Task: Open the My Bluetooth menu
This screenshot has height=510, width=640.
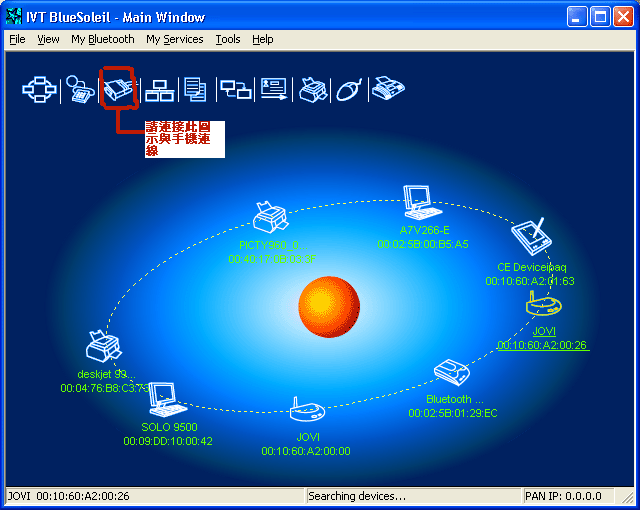Action: (x=102, y=39)
